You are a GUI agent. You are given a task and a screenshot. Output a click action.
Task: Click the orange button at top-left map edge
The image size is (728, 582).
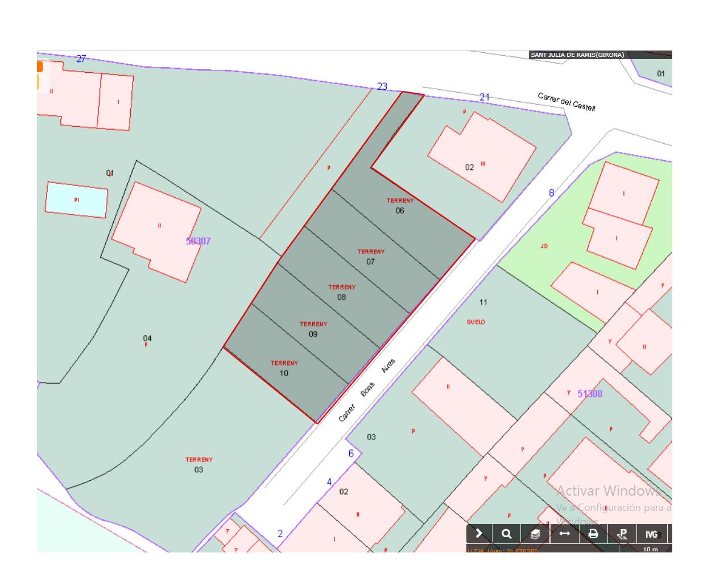[39, 66]
